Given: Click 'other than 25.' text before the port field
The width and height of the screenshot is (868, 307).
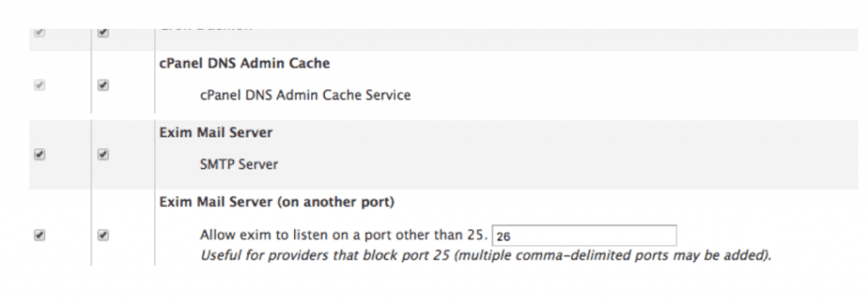Looking at the screenshot, I should click(x=441, y=235).
